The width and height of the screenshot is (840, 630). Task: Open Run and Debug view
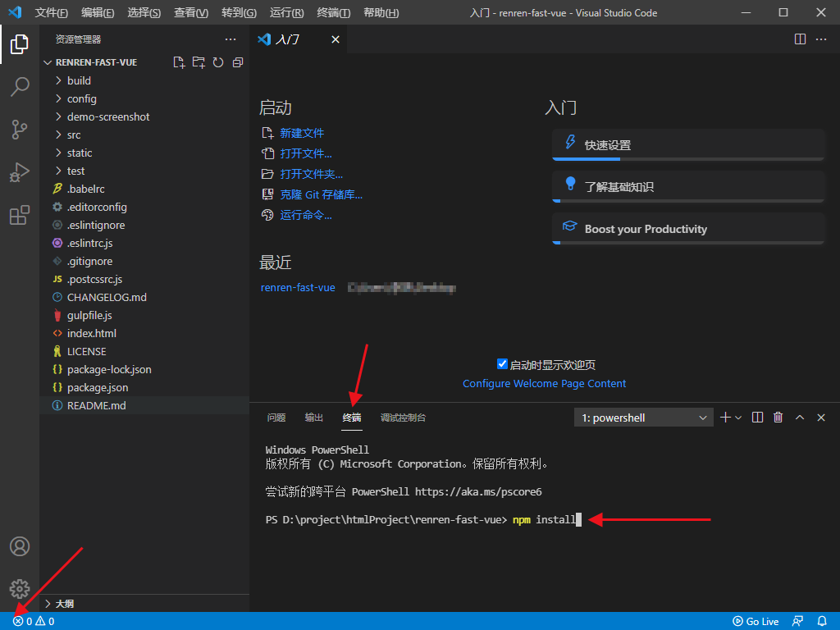pyautogui.click(x=20, y=172)
